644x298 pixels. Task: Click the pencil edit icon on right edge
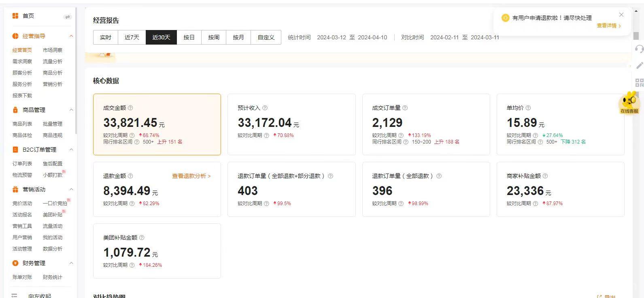(x=639, y=65)
